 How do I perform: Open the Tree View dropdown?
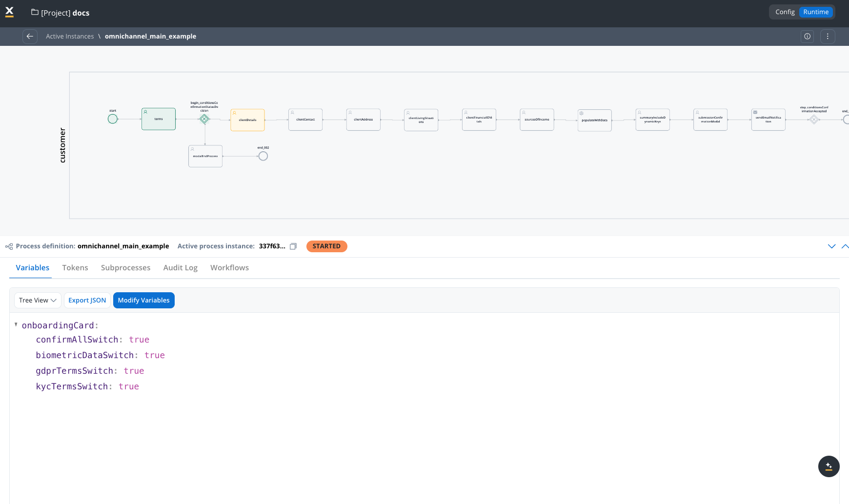[38, 301]
